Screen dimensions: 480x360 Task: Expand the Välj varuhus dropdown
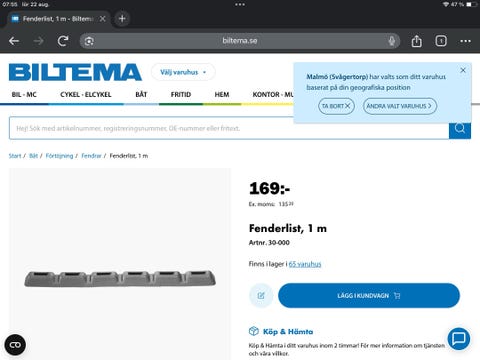pos(183,72)
